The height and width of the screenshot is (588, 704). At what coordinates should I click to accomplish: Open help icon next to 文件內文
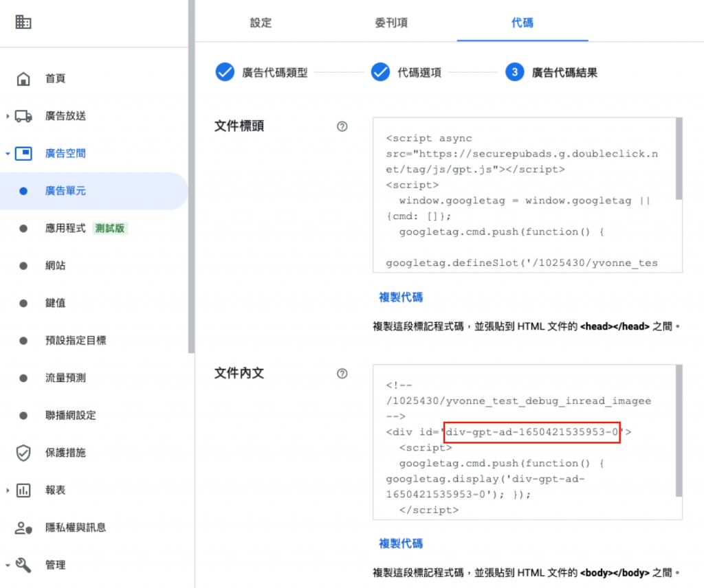342,374
